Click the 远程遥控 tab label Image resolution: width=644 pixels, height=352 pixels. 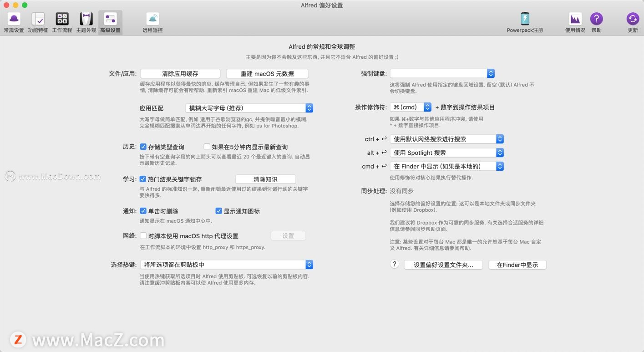pos(152,30)
